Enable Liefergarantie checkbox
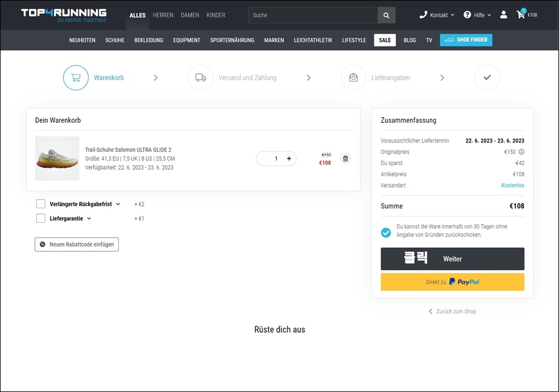 point(41,218)
